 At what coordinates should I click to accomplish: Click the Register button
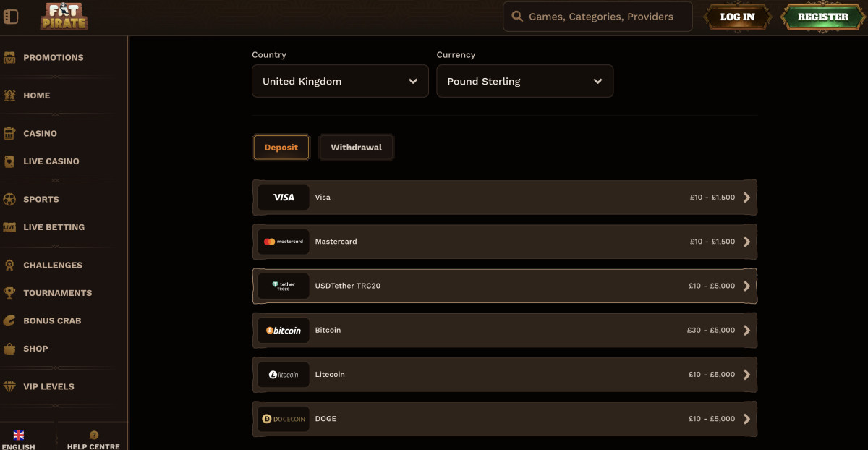(822, 17)
